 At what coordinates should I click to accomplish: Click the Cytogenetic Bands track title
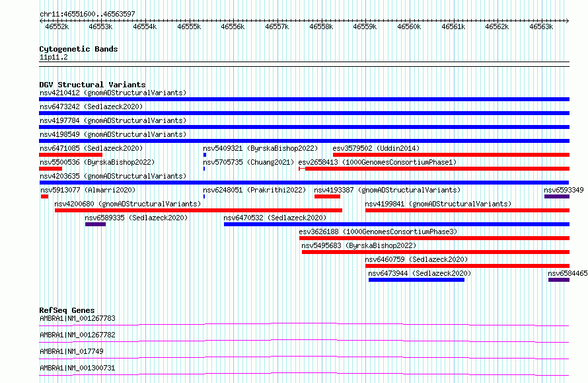pyautogui.click(x=79, y=49)
